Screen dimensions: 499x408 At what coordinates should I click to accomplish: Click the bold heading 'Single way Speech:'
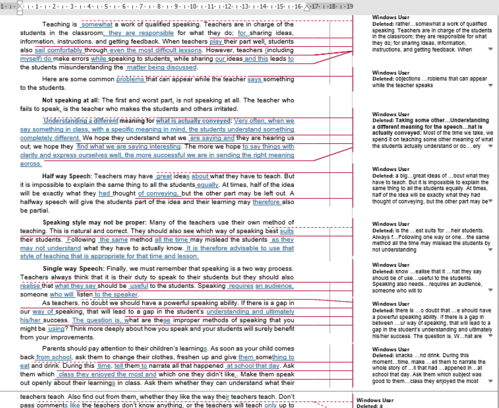[74, 268]
